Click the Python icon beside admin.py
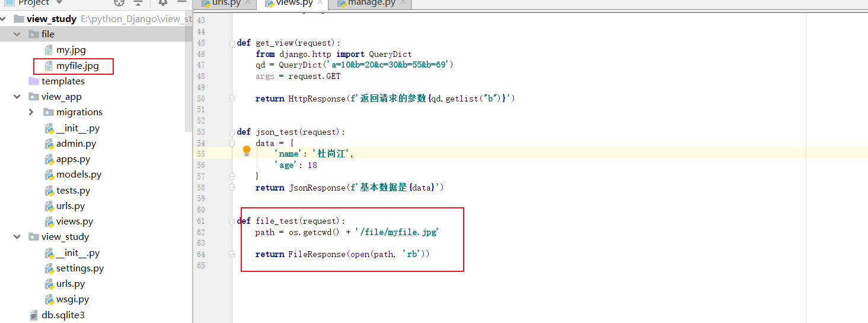The image size is (868, 323). pyautogui.click(x=49, y=144)
